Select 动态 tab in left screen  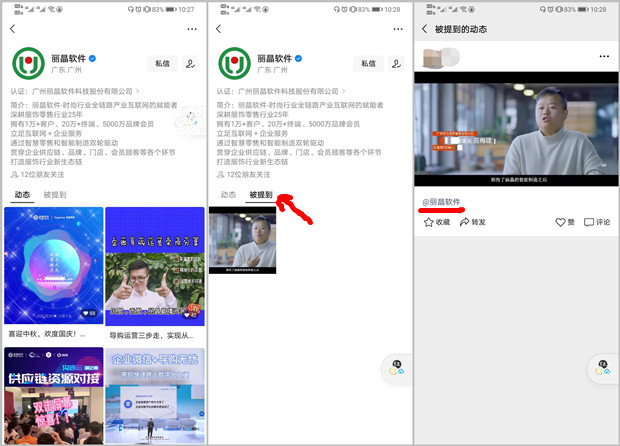click(23, 195)
